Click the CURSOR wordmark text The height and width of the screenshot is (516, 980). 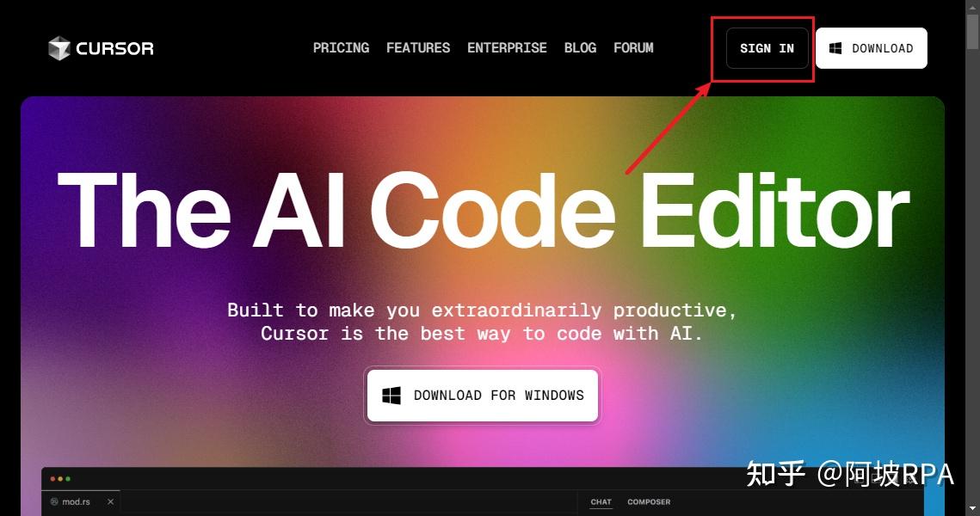tap(114, 48)
